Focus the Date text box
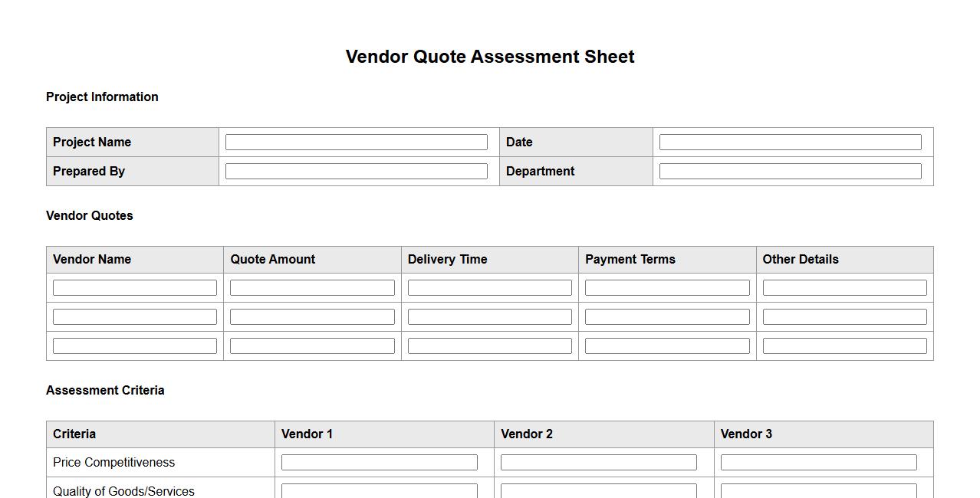 tap(790, 143)
